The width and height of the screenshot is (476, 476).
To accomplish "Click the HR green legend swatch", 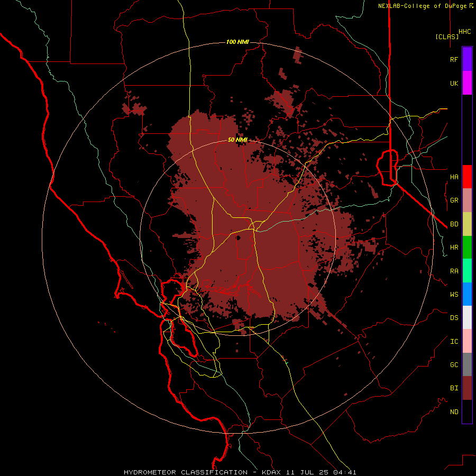I will coord(467,247).
